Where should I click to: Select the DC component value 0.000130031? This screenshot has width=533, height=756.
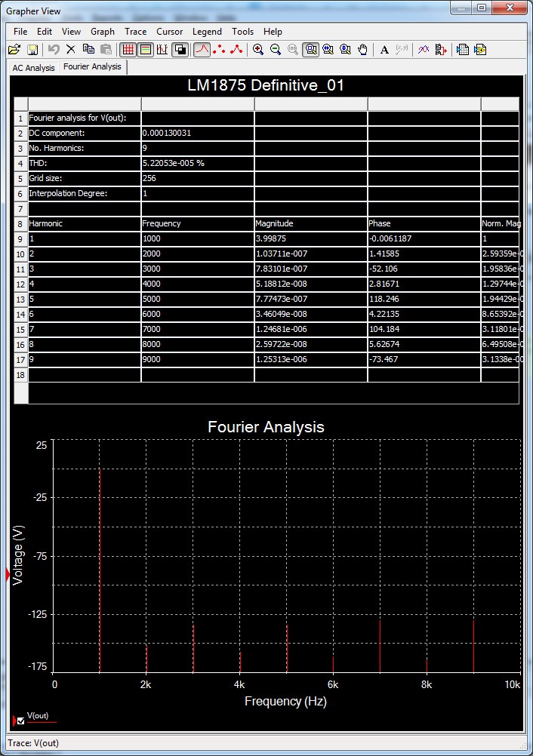[197, 133]
